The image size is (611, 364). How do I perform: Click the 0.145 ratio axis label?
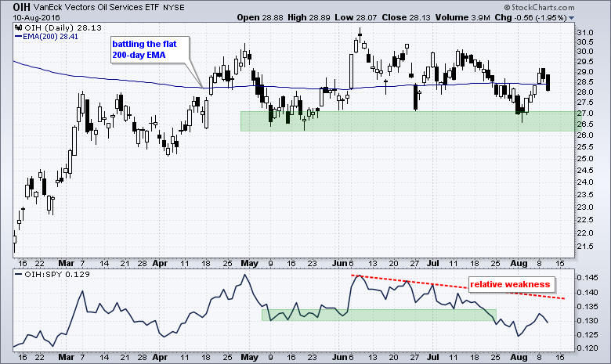[x=587, y=278]
